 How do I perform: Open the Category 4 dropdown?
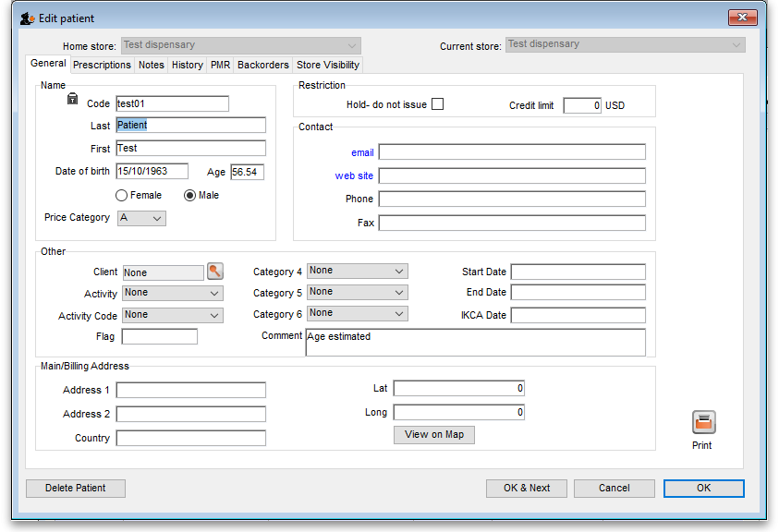pos(357,271)
